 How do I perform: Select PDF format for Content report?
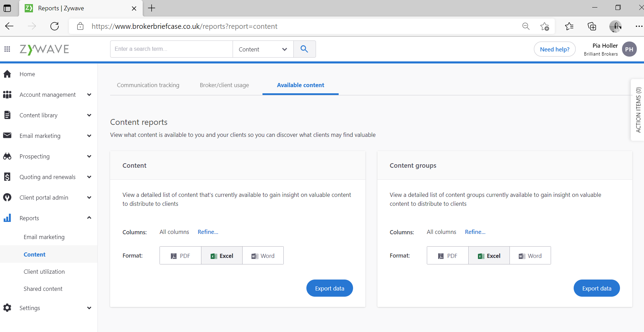coord(180,256)
